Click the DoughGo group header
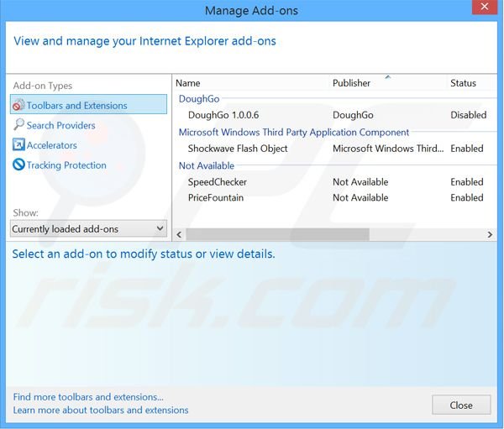The height and width of the screenshot is (429, 504). (199, 99)
